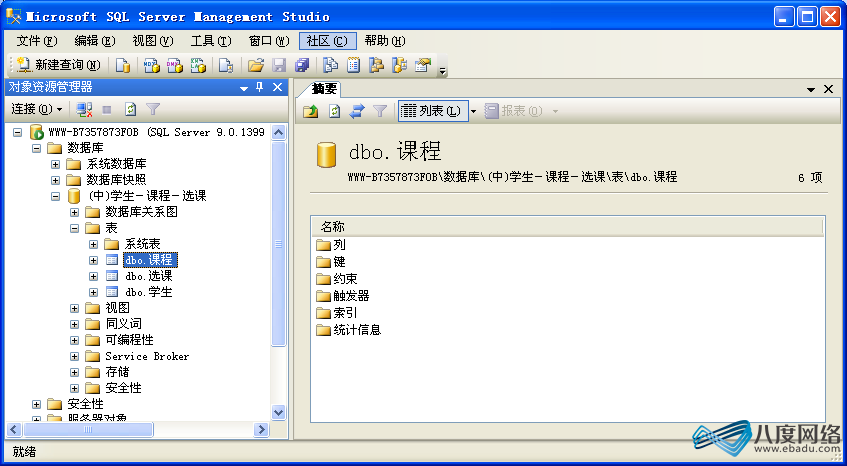Viewport: 847px width, 466px height.
Task: Open the active files dropdown beside 摘要 tab
Action: 811,90
